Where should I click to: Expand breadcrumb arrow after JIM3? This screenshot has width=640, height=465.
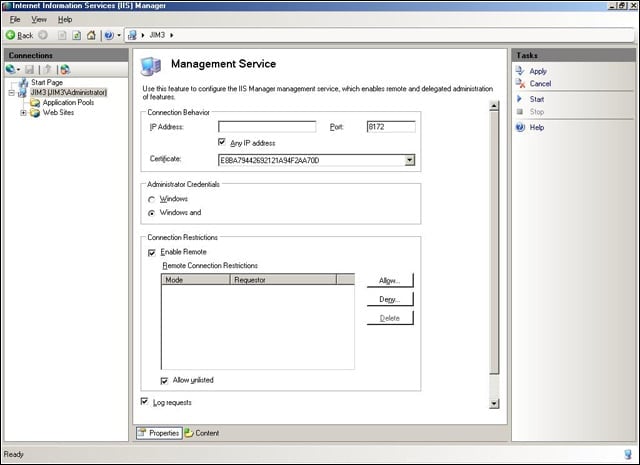(172, 36)
